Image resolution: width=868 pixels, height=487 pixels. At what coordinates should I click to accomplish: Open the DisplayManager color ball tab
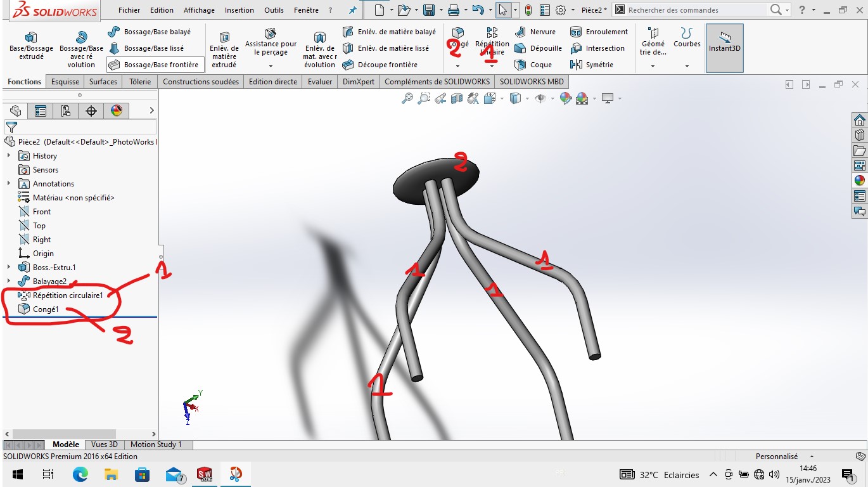(x=117, y=111)
